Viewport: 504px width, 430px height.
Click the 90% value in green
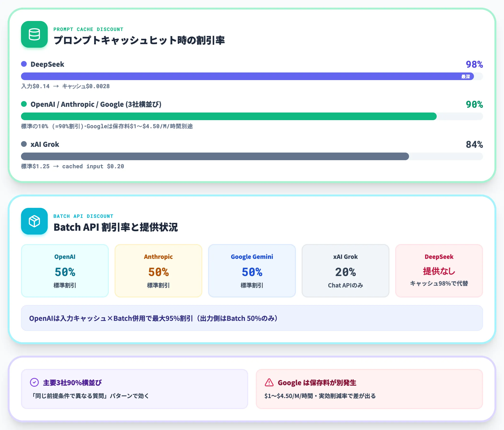tap(474, 104)
